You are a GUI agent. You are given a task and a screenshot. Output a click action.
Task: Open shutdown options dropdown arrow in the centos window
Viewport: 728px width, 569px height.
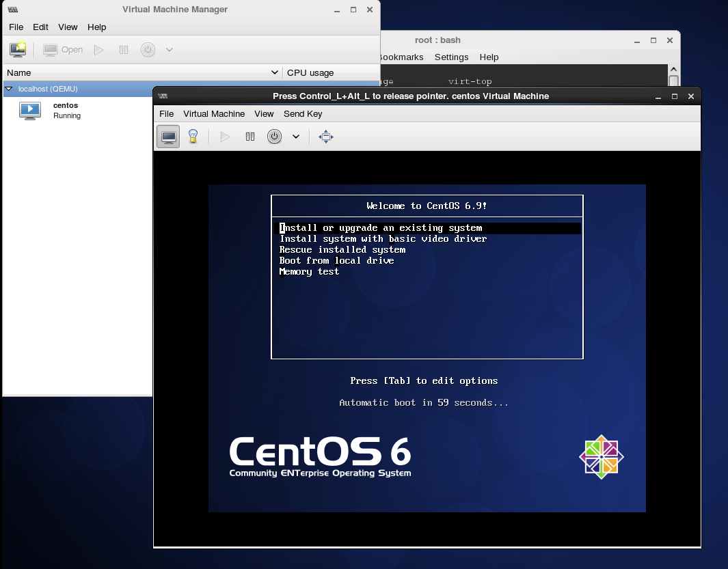tap(296, 137)
